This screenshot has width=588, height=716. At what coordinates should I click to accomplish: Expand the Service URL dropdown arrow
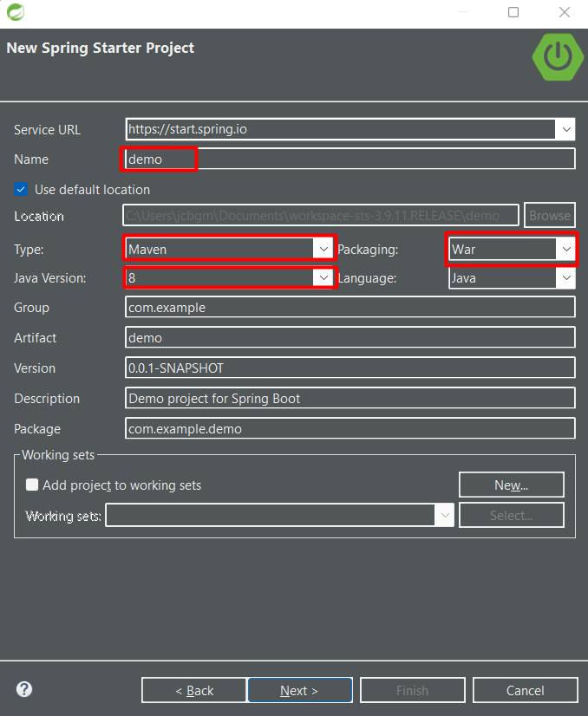[565, 129]
